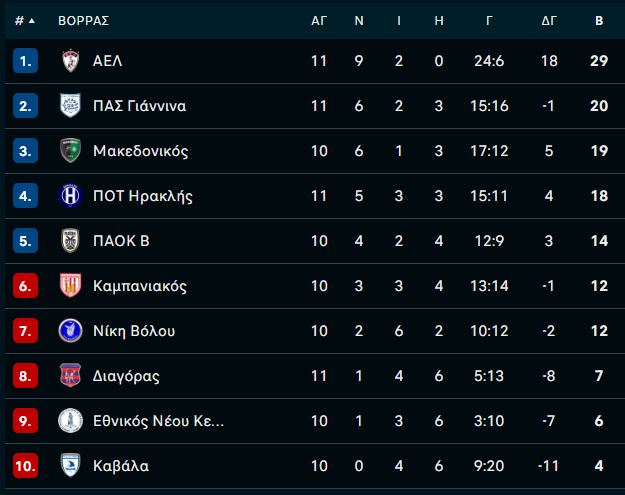625x495 pixels.
Task: Click the blue position 1 badge
Action: [26, 61]
